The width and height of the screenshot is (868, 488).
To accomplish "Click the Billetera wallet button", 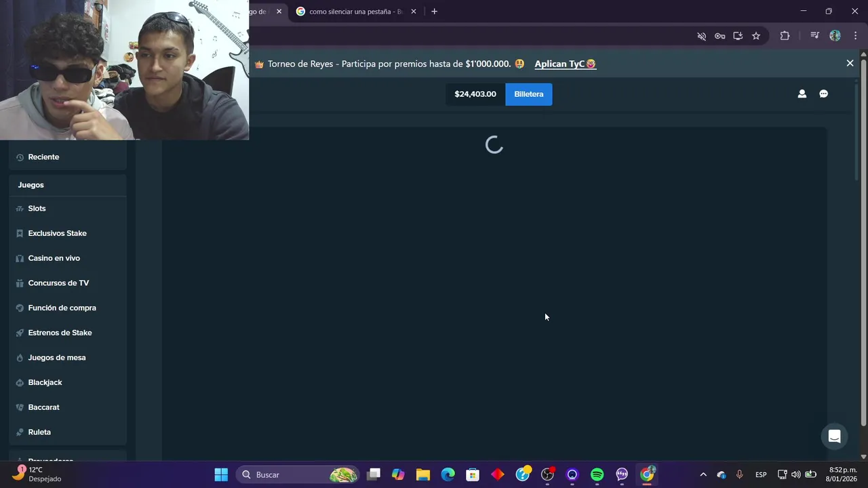I will pyautogui.click(x=529, y=94).
